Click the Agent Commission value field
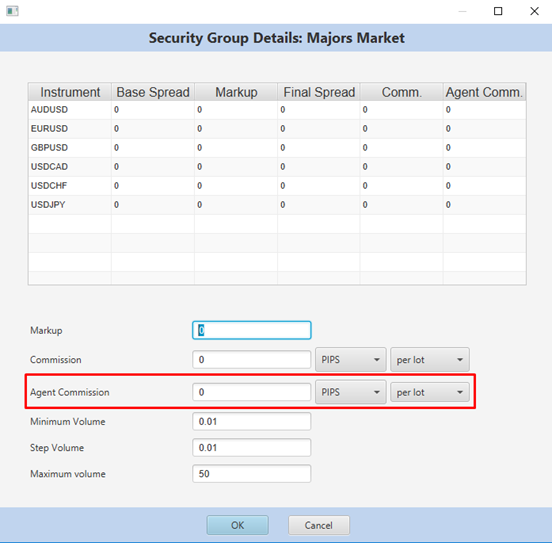This screenshot has width=552, height=543. pyautogui.click(x=252, y=392)
